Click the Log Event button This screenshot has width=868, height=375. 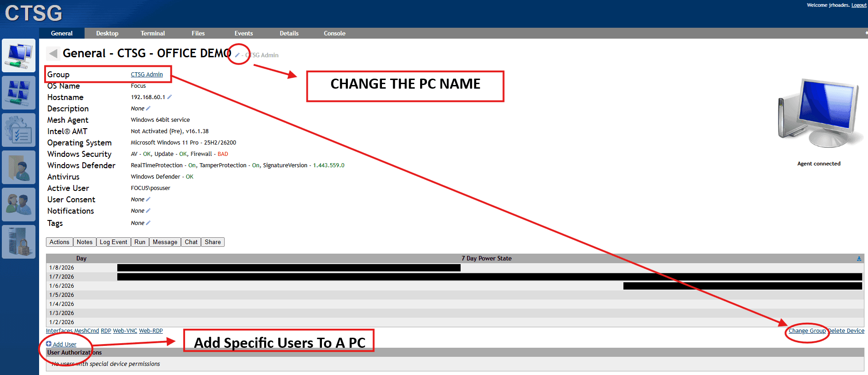[x=113, y=242]
